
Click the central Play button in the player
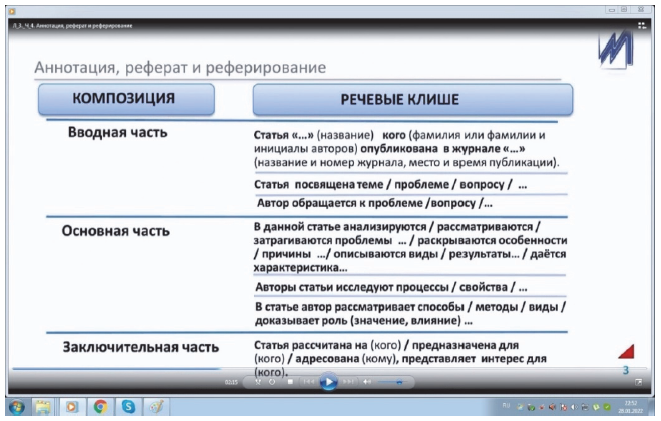(327, 381)
